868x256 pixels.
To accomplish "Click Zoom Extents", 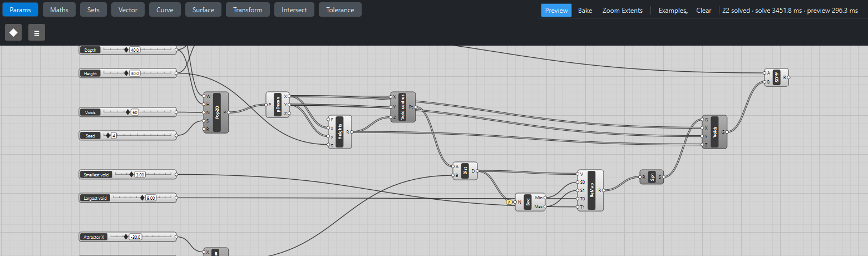I will pos(622,10).
